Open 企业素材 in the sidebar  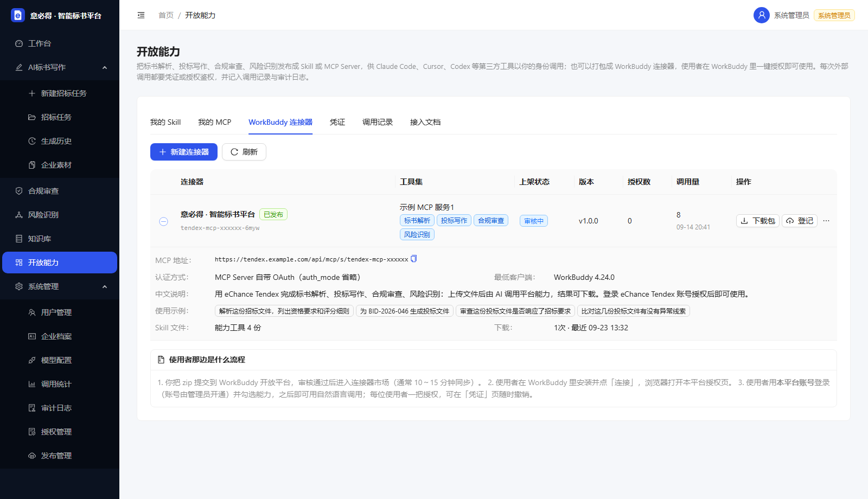click(x=60, y=165)
